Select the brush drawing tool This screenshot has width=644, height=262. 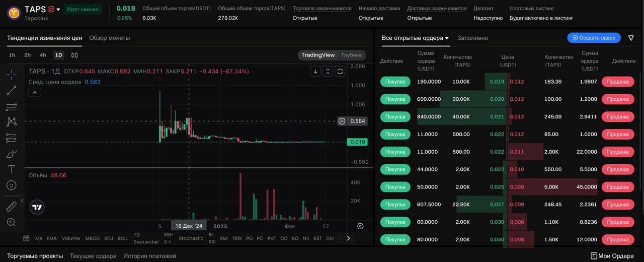click(x=11, y=153)
